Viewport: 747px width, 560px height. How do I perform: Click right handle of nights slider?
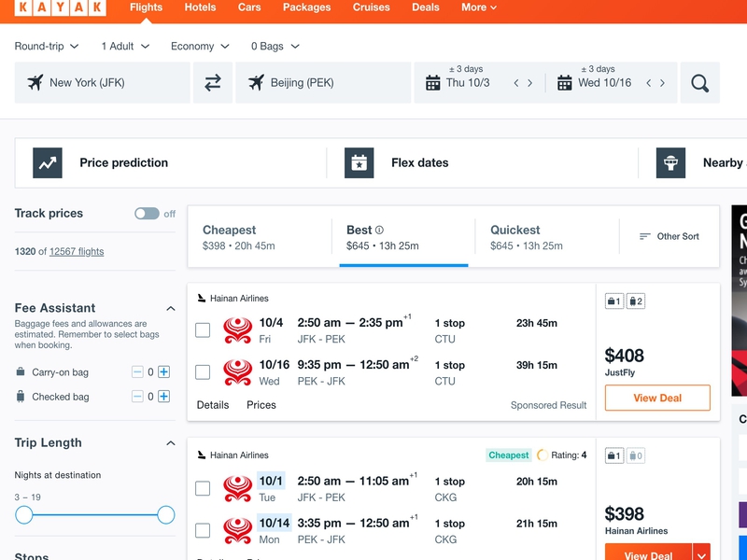click(x=166, y=515)
